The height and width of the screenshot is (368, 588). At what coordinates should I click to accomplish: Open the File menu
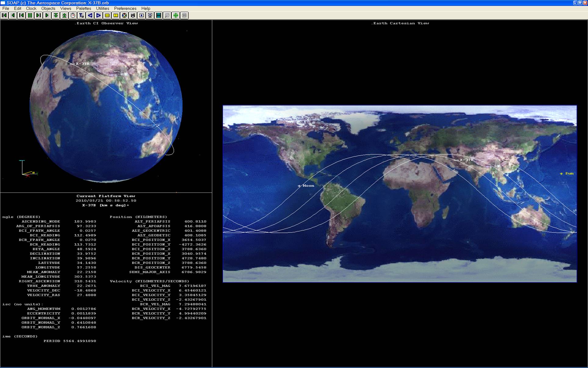[6, 9]
